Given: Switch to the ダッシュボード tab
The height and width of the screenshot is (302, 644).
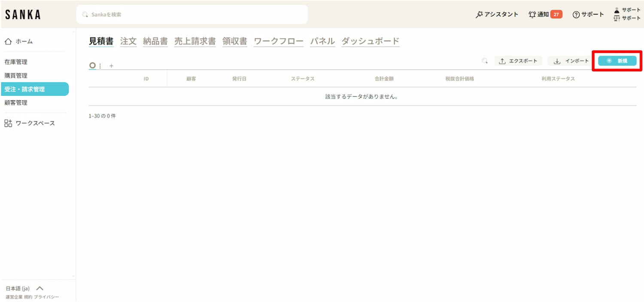Looking at the screenshot, I should pyautogui.click(x=371, y=42).
